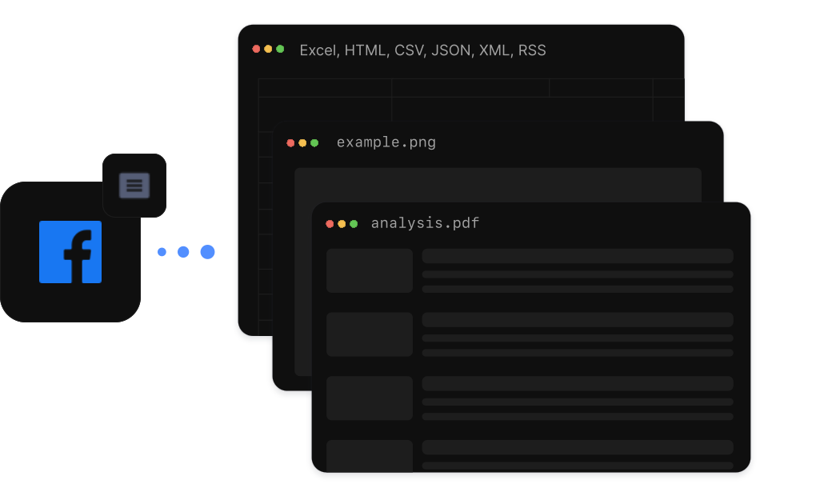Click the 'Excel, HTML, CSV, JSON, XML, RSS' title
832x504 pixels.
click(x=423, y=50)
